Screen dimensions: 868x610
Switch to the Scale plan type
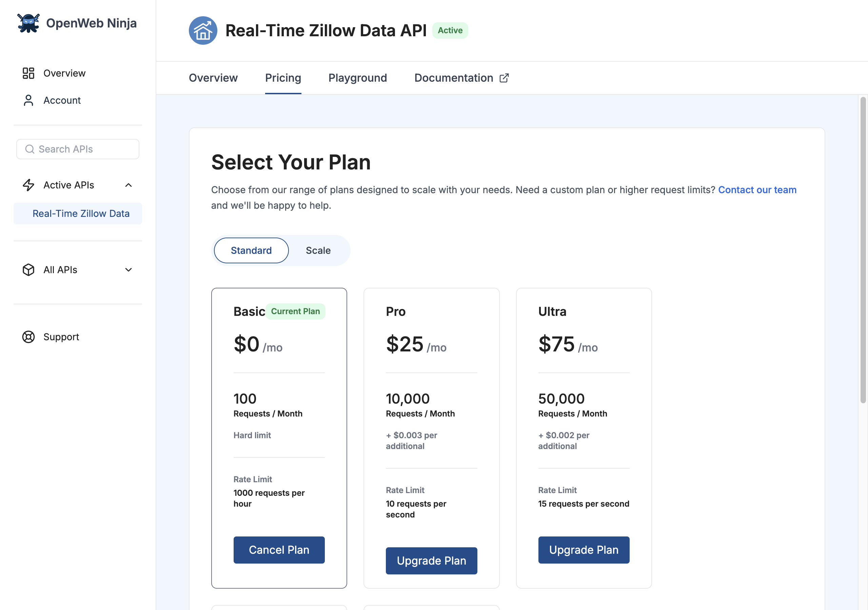318,250
